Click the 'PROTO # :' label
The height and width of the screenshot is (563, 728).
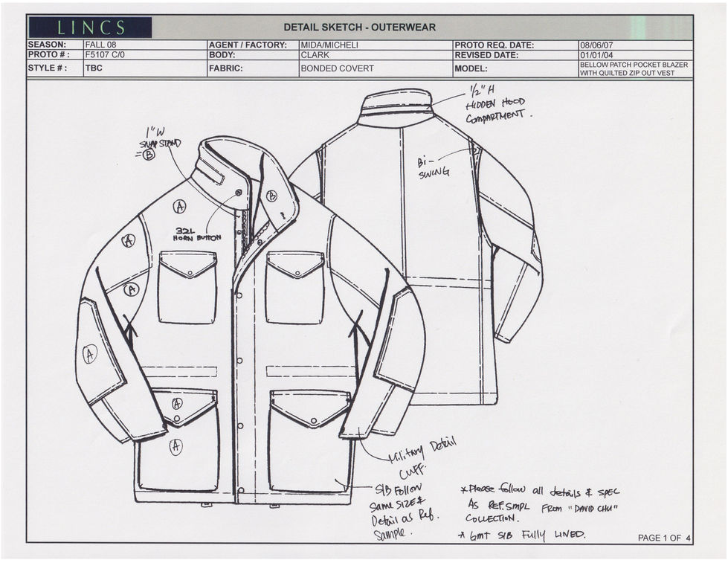[49, 54]
